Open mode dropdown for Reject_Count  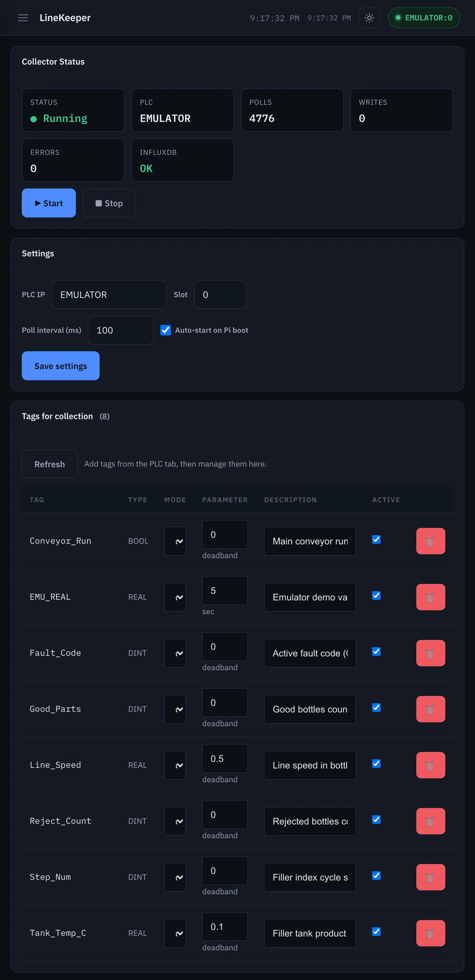pos(175,821)
